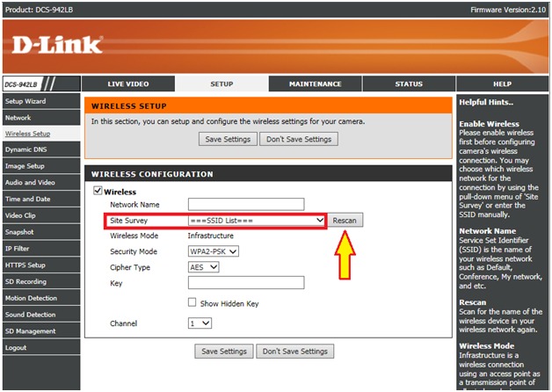Open the Help tab
Viewport: 552px width, 392px height.
(x=502, y=83)
